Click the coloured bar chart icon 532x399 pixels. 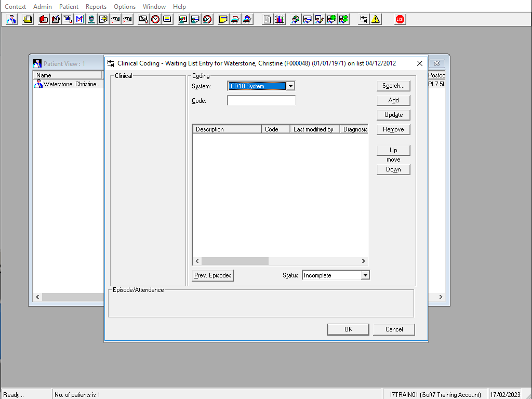click(x=279, y=19)
